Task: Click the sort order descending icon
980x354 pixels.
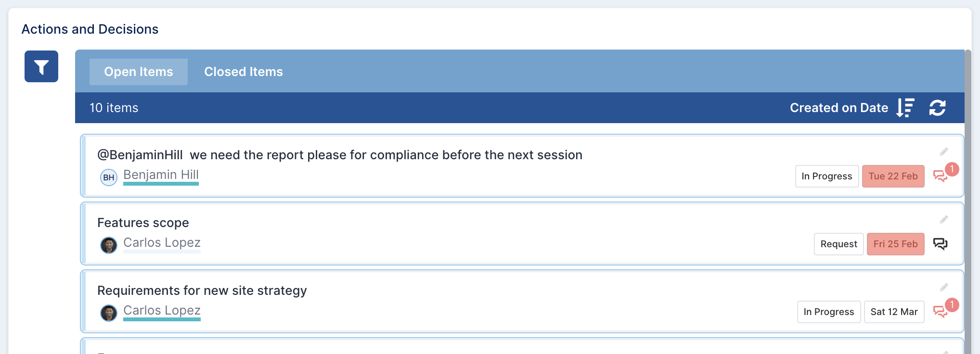Action: [905, 108]
